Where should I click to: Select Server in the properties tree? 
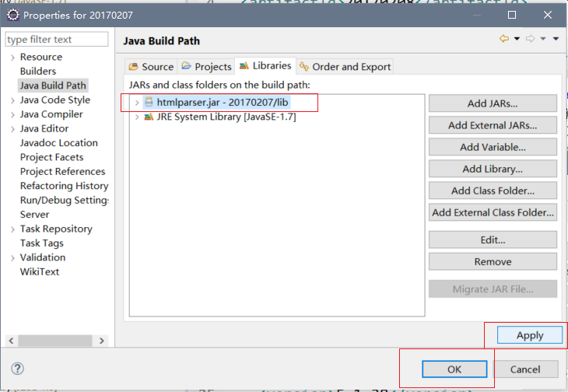click(34, 215)
